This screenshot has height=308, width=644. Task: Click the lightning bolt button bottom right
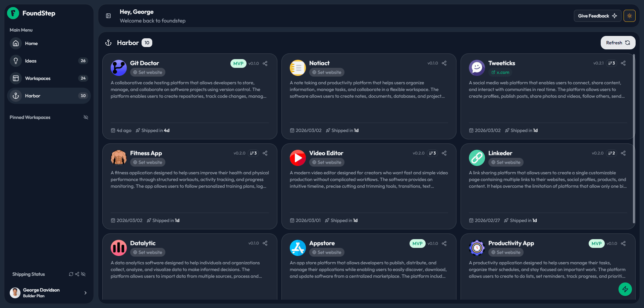(625, 289)
